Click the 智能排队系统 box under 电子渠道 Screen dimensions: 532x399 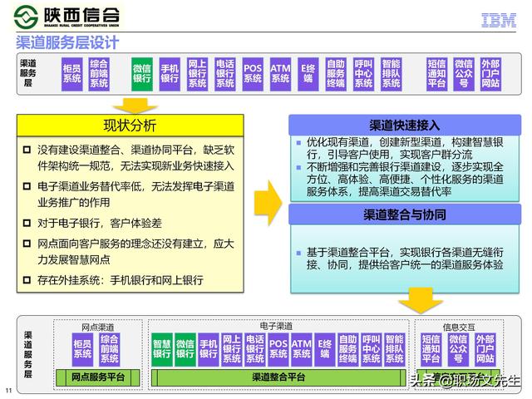click(x=395, y=349)
